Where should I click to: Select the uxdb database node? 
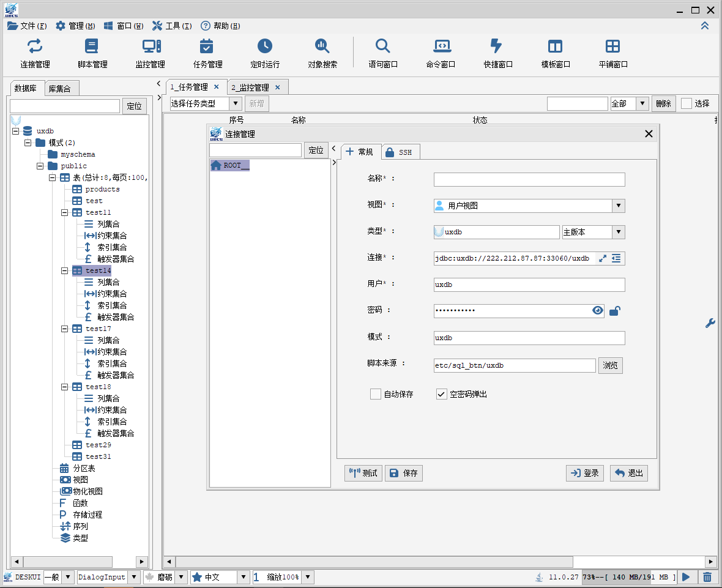pyautogui.click(x=39, y=131)
